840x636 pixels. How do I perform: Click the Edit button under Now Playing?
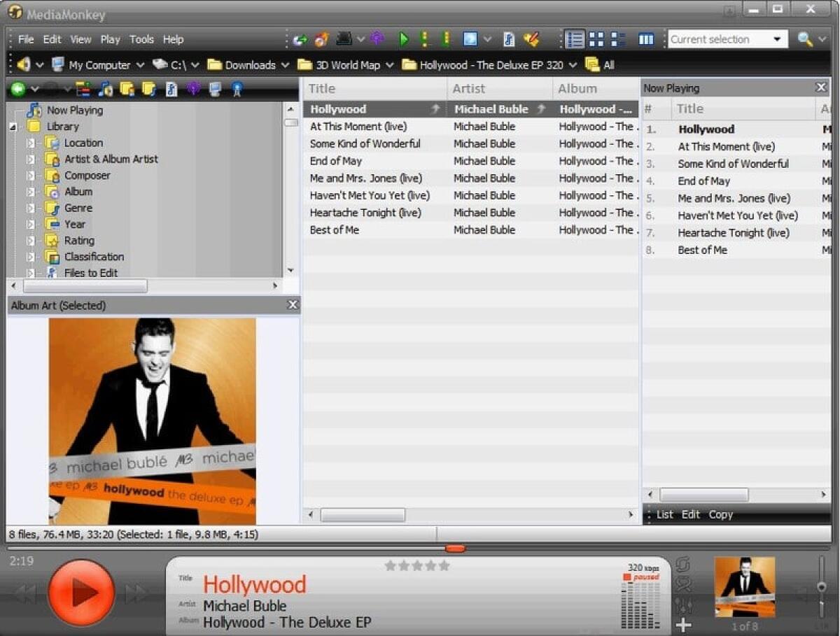click(x=691, y=514)
